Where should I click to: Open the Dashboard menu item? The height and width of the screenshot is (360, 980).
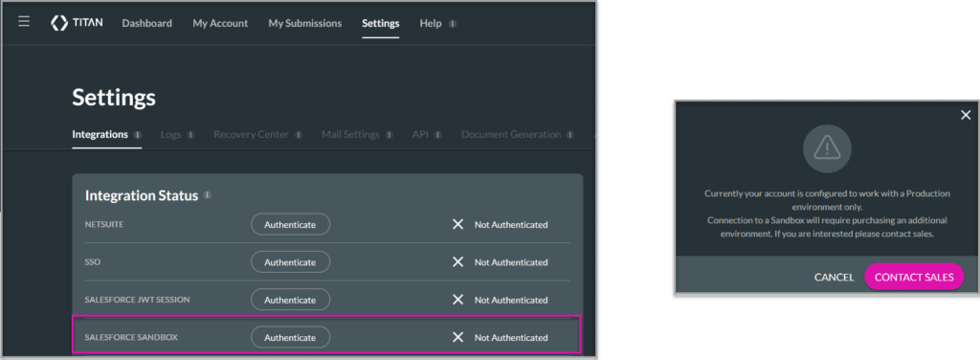146,23
